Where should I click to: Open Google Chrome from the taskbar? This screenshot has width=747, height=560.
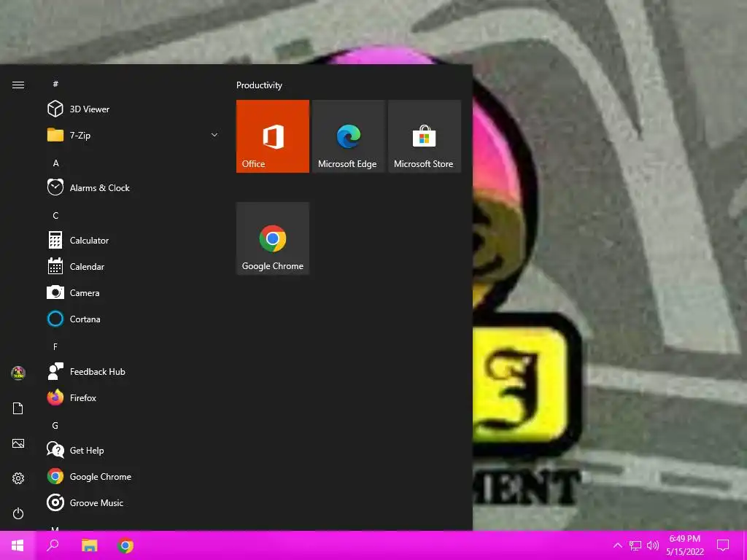click(125, 545)
